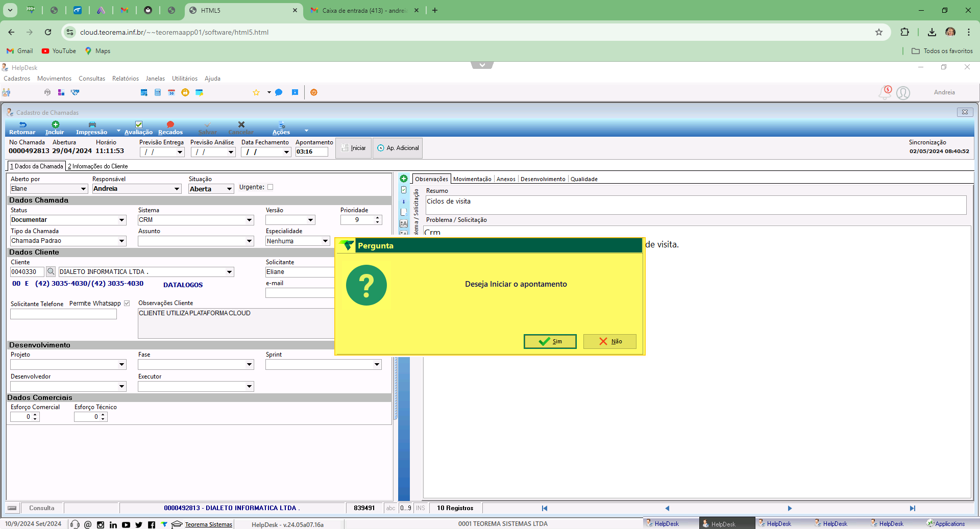Add observation with green plus icon
Image resolution: width=980 pixels, height=529 pixels.
click(404, 179)
